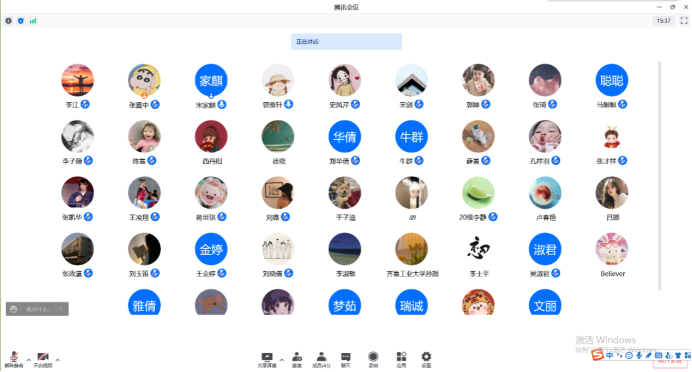Image resolution: width=692 pixels, height=372 pixels.
Task: Check the green network signal icon
Action: coord(33,21)
